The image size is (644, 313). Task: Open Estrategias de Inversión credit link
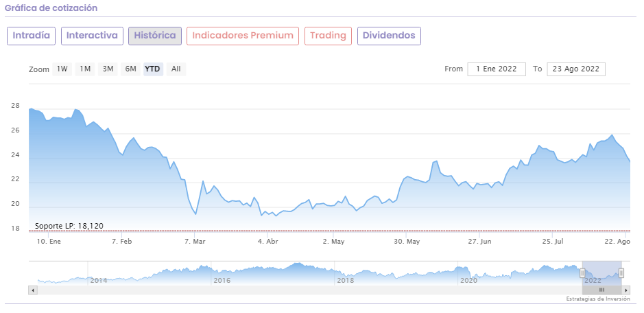tap(598, 299)
